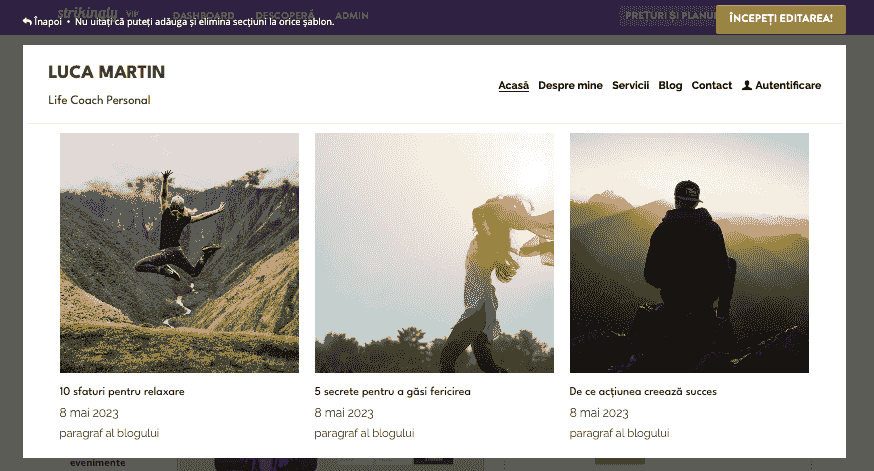Viewport: 874px width, 471px height.
Task: Open the jumping person mountain thumbnail
Action: [x=179, y=253]
